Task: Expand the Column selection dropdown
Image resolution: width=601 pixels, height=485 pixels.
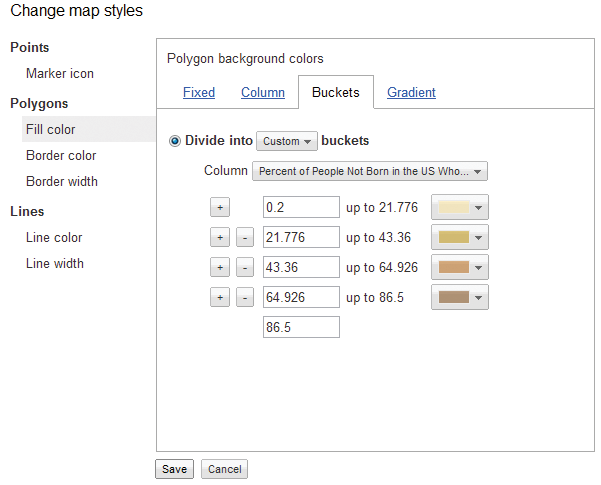Action: 370,171
